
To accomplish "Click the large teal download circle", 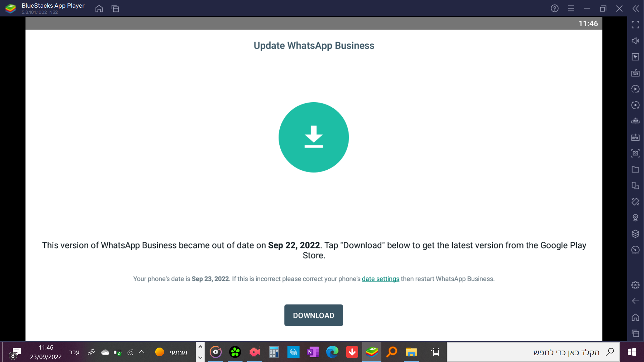I will (314, 137).
